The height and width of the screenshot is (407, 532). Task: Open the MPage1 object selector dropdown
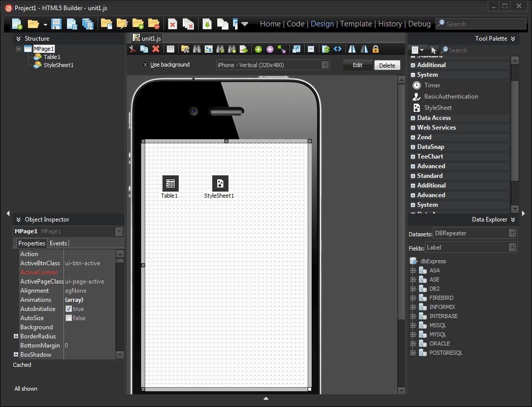[x=119, y=231]
